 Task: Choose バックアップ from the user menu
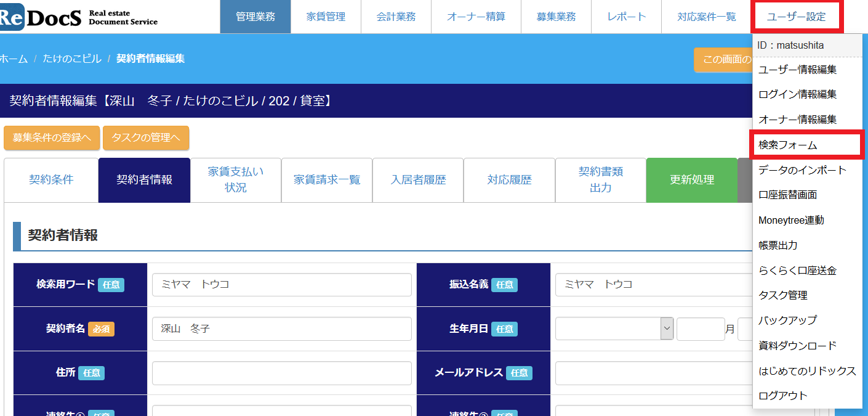787,320
